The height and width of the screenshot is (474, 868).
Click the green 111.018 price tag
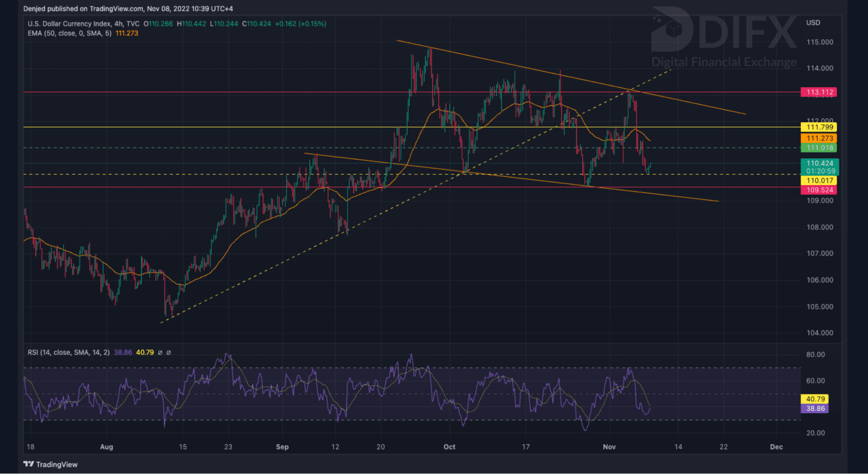point(819,148)
